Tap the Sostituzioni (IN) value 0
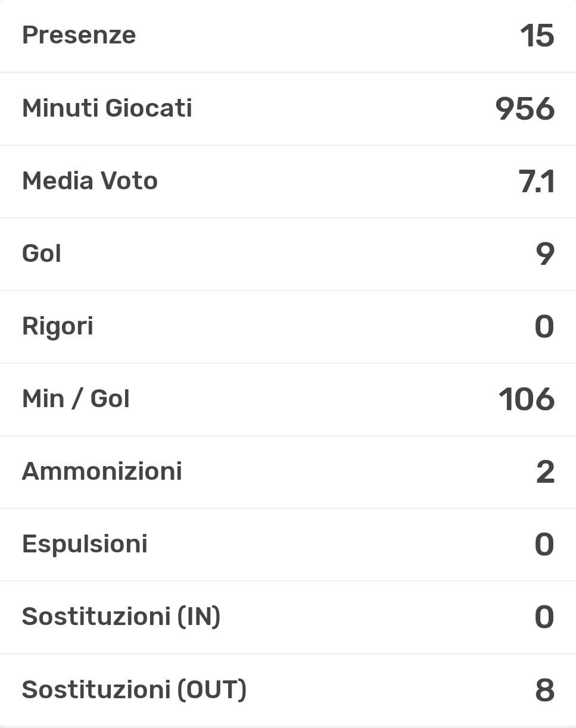 (x=544, y=617)
